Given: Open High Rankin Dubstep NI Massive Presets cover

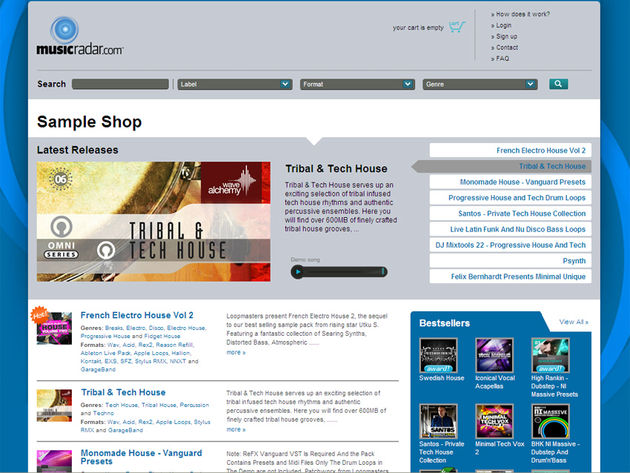Looking at the screenshot, I should click(550, 355).
